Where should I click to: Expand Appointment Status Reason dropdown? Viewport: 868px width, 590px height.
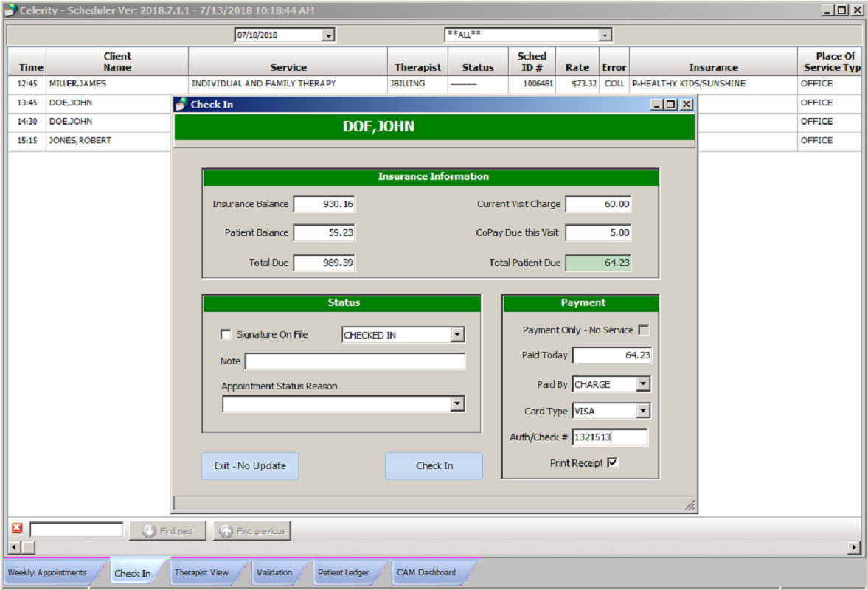click(x=457, y=403)
